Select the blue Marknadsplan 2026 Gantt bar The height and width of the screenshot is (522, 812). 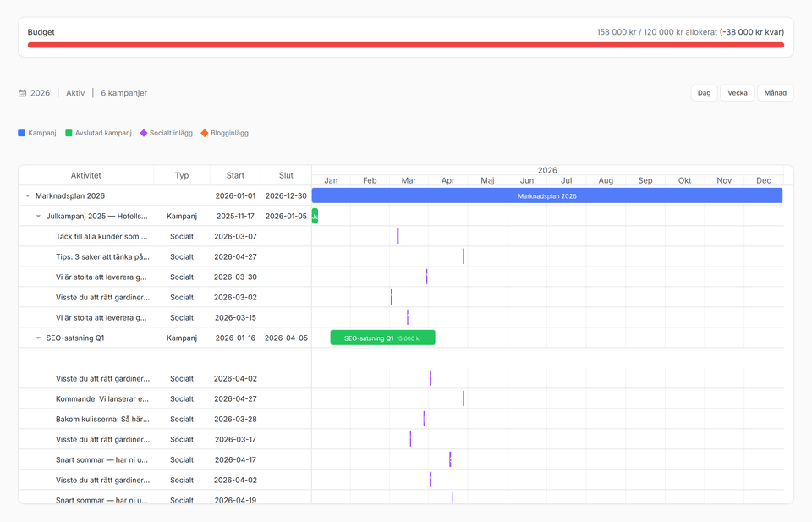click(x=546, y=195)
